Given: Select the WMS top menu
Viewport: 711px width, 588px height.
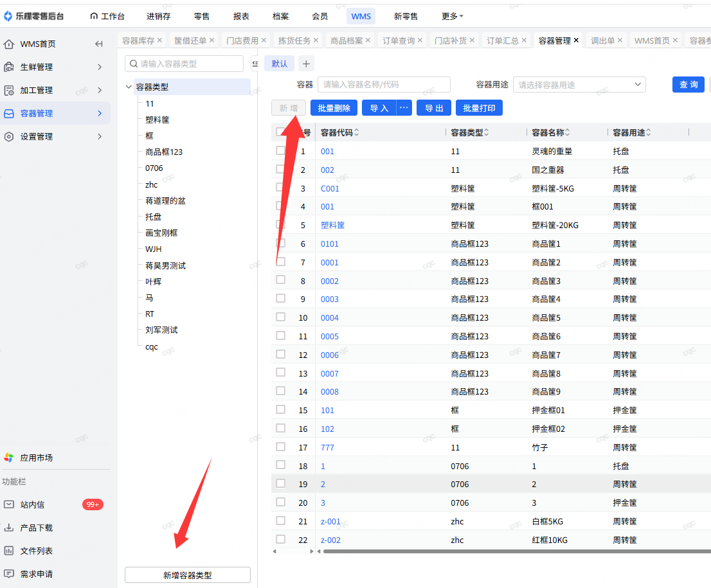Looking at the screenshot, I should [361, 16].
